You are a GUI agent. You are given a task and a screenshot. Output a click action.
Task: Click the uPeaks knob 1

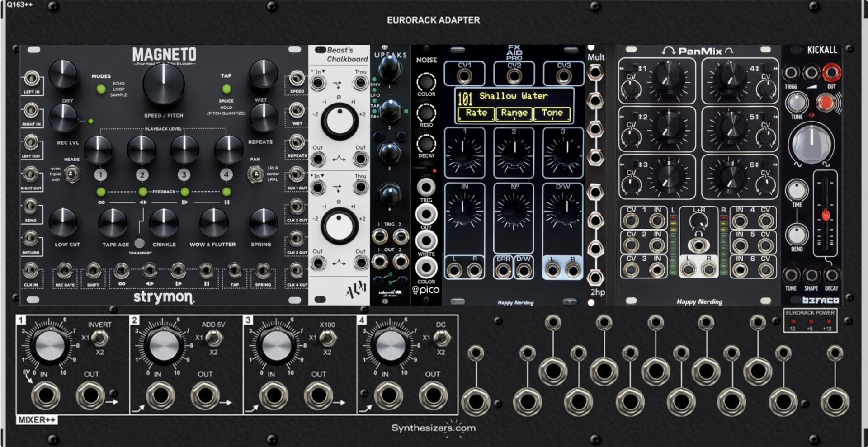390,68
